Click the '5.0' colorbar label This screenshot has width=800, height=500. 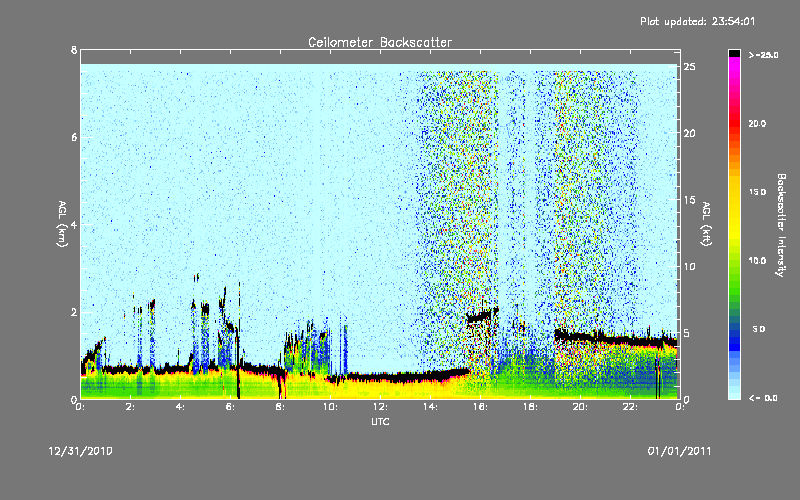point(759,329)
